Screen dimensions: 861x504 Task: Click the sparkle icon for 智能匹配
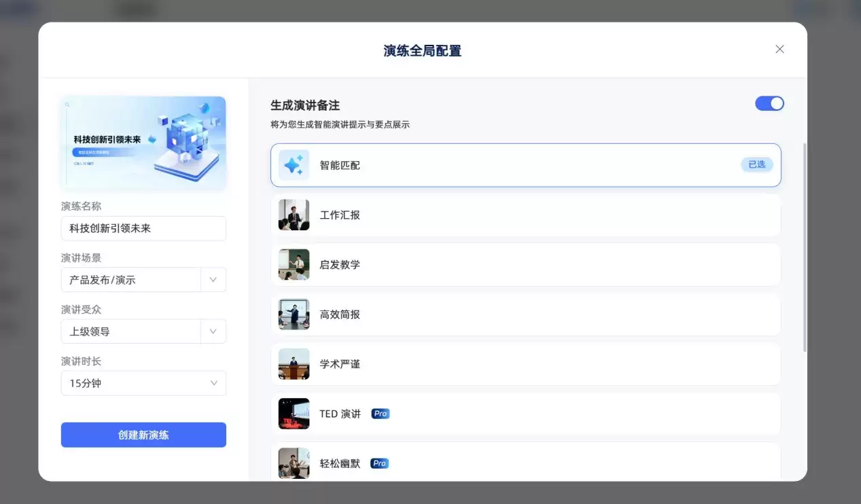point(294,165)
